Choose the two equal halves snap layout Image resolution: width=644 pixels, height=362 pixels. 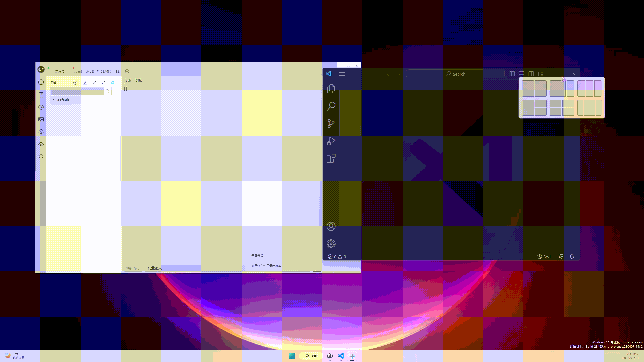point(528,88)
